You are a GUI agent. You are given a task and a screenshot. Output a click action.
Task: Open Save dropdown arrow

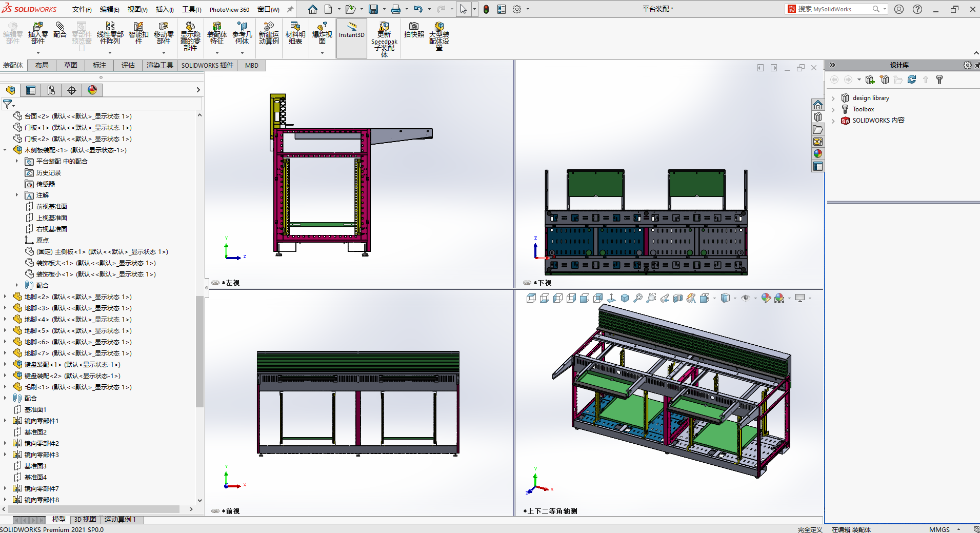tap(384, 9)
